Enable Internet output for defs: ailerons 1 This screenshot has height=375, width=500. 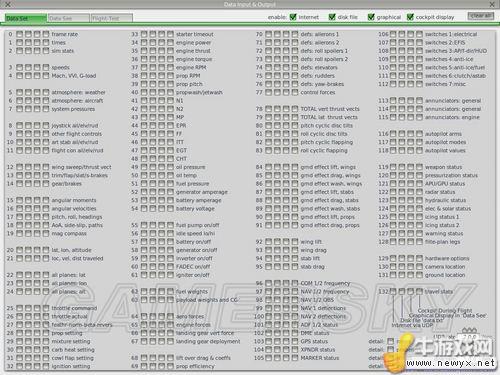pyautogui.click(x=269, y=34)
